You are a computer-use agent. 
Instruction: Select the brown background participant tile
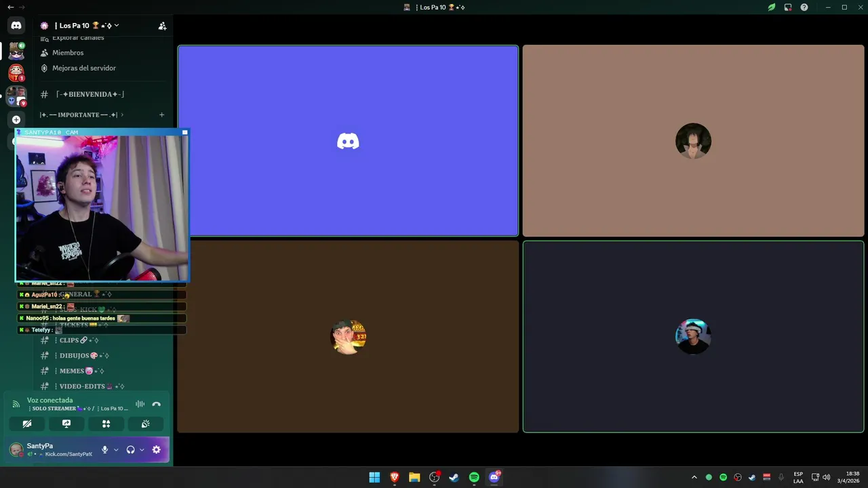click(x=348, y=337)
